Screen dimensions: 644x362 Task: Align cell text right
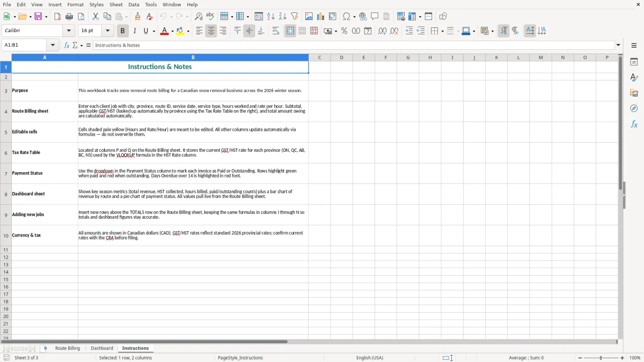click(x=223, y=31)
